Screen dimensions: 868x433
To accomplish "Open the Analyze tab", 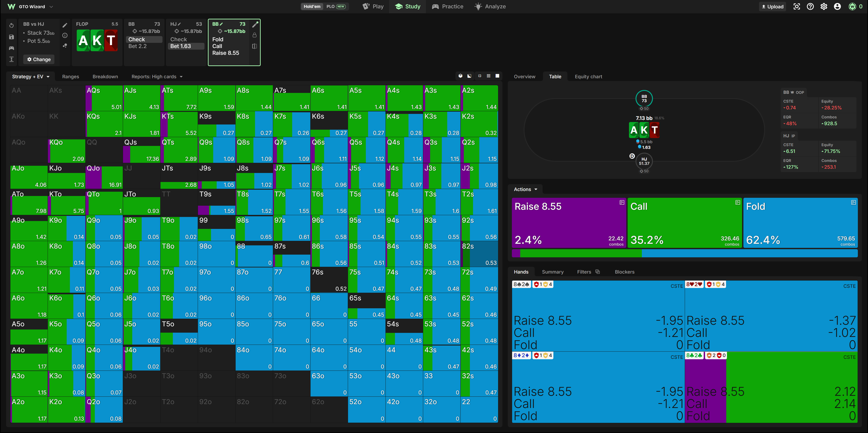I will [x=490, y=6].
